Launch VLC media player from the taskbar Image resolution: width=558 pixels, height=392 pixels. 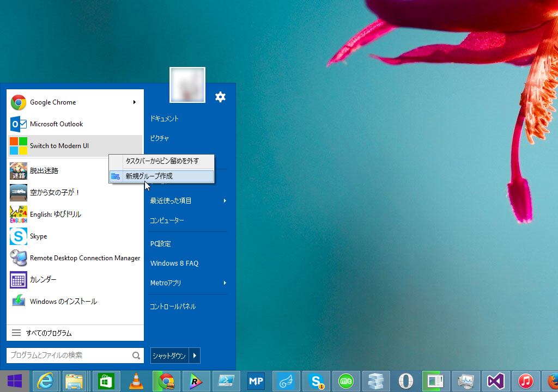pos(136,381)
